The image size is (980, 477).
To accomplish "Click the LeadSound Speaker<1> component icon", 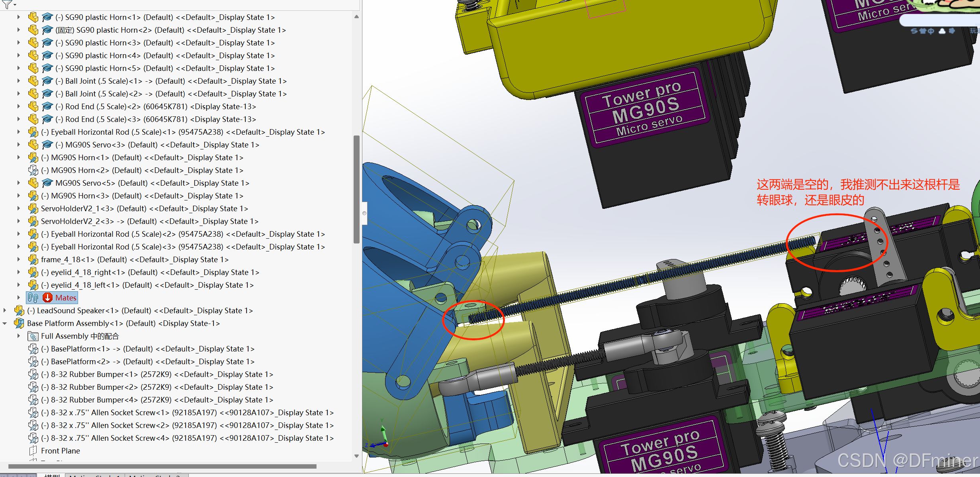I will point(19,310).
